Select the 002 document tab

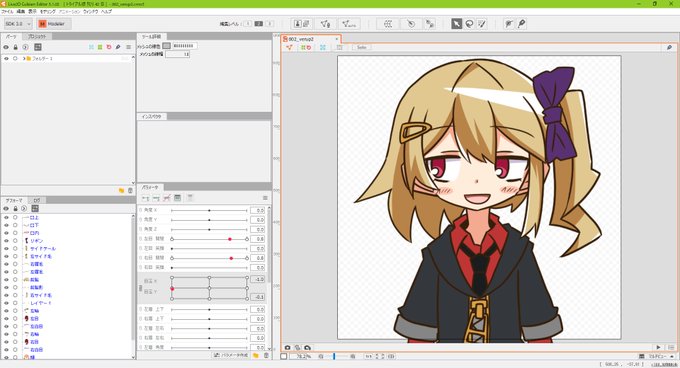pos(311,39)
